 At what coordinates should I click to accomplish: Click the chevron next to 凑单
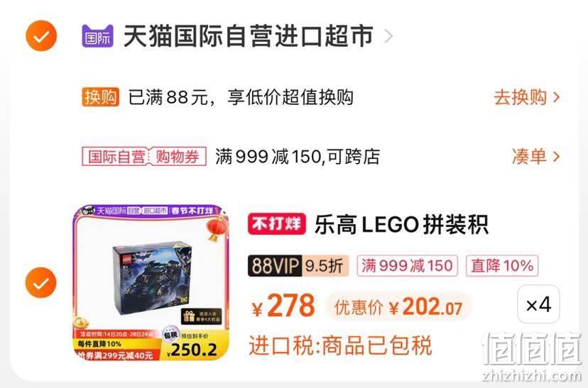pyautogui.click(x=557, y=156)
